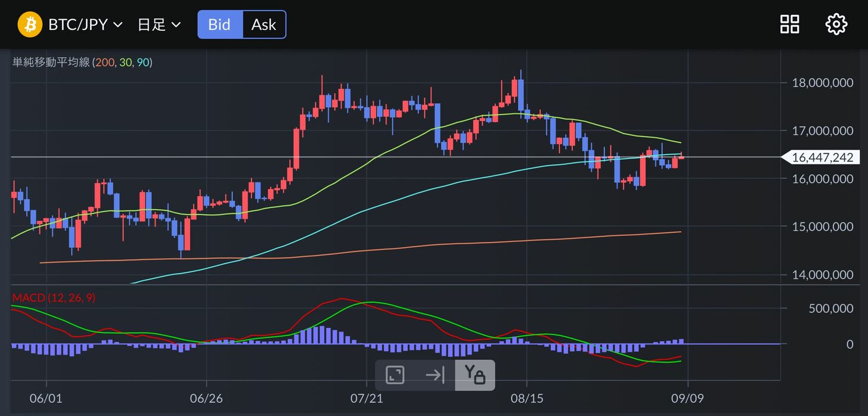Open the chart layout grid icon
This screenshot has height=416, width=868.
coord(790,24)
